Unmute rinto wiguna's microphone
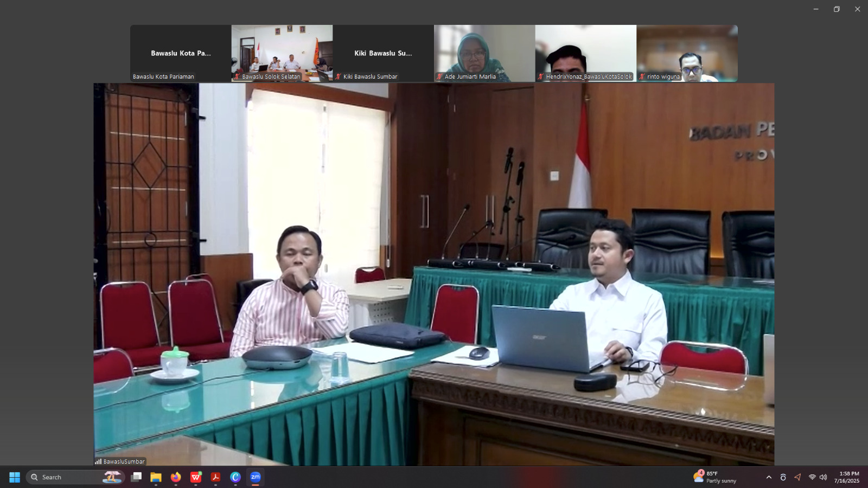 coord(642,77)
